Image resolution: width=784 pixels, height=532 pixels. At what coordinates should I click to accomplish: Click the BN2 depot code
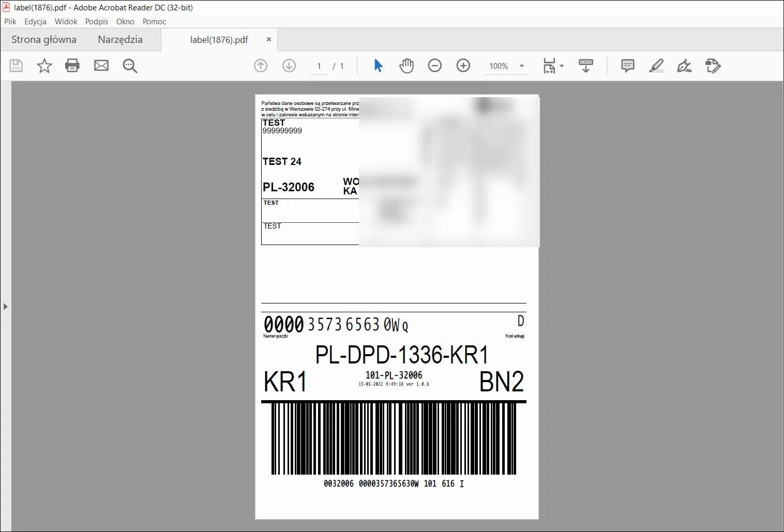[x=502, y=382]
